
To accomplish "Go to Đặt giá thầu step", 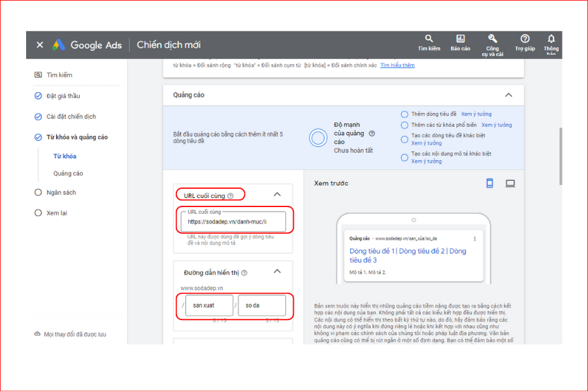I will 63,96.
